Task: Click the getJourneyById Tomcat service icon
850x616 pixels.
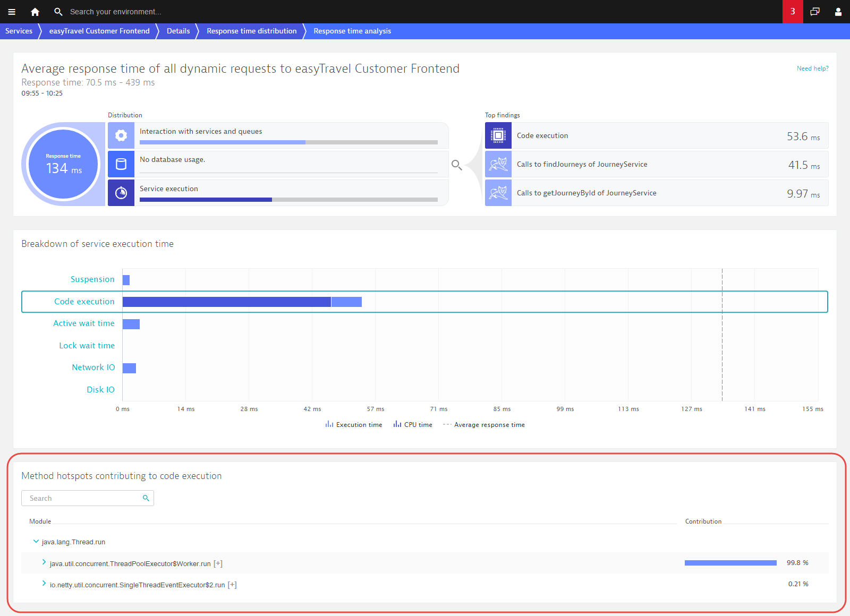Action: click(498, 193)
